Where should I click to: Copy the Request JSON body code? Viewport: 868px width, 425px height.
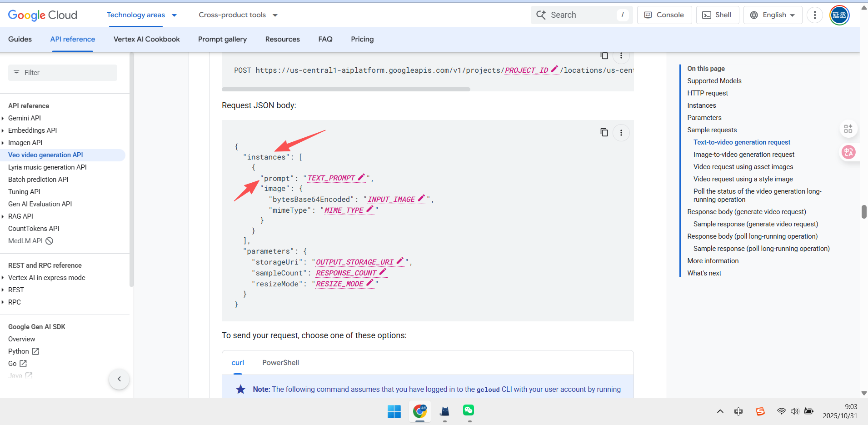point(604,132)
